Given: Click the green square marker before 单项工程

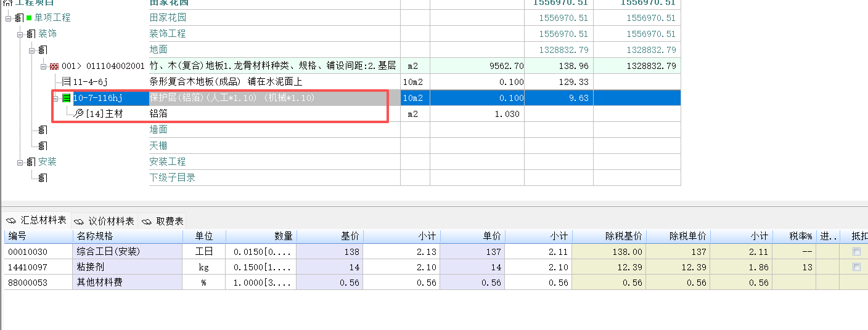Looking at the screenshot, I should point(29,18).
